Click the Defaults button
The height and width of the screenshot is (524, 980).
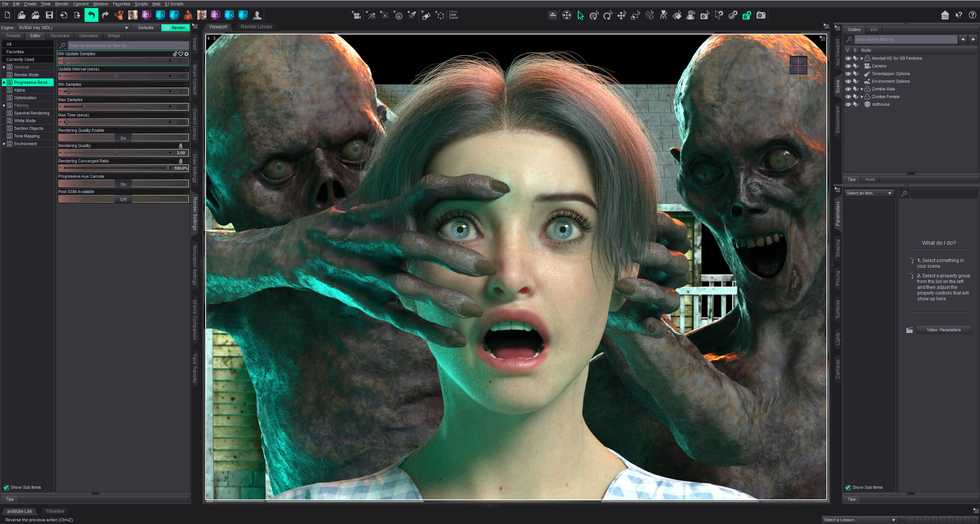[146, 28]
